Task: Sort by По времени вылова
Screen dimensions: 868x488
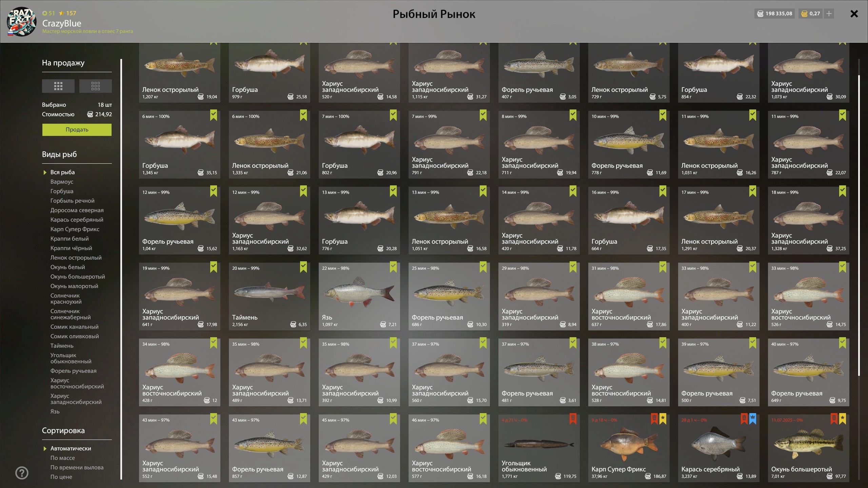Action: coord(77,467)
